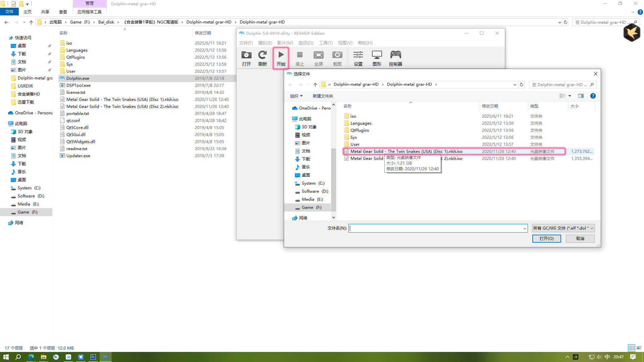Toggle preview pane icon in file dialog
The height and width of the screenshot is (362, 644).
coord(581,96)
